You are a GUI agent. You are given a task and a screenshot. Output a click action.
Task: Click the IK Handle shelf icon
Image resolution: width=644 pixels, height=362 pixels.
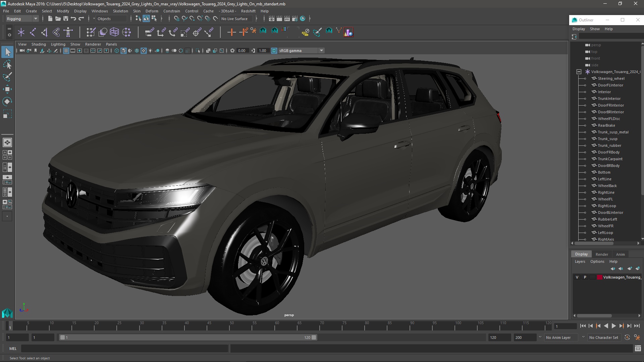pyautogui.click(x=45, y=32)
